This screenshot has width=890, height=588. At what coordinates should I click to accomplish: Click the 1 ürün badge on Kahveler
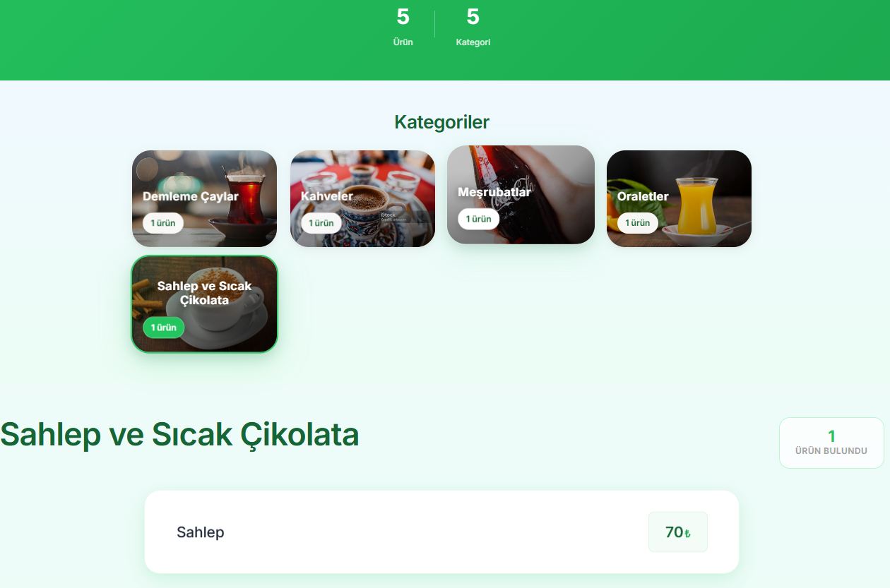click(321, 223)
